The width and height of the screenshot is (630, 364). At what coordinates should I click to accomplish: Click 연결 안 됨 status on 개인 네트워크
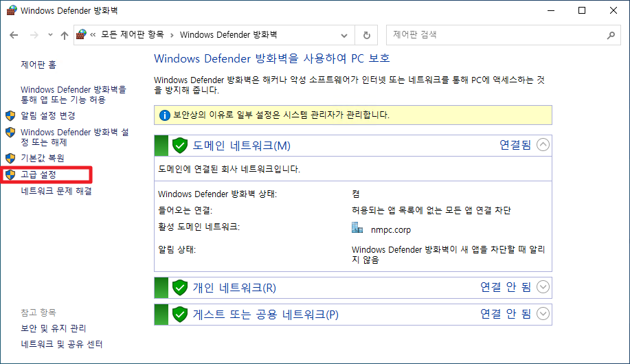click(x=506, y=287)
